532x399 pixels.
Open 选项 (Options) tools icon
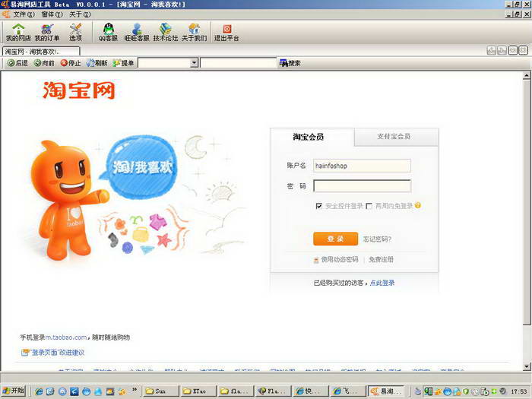[x=75, y=33]
